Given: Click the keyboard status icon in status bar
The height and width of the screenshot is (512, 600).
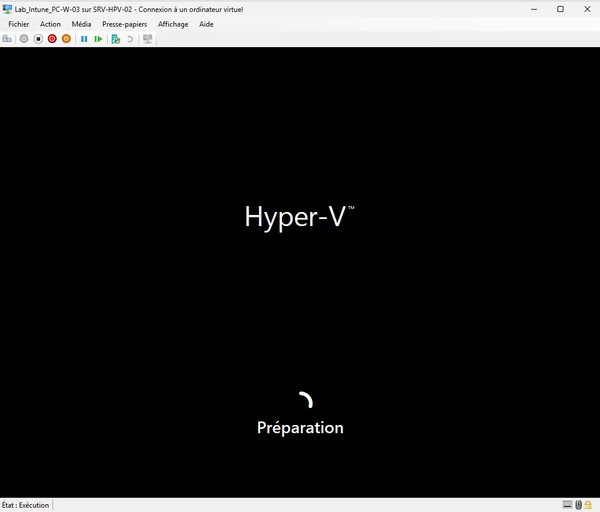Looking at the screenshot, I should [x=567, y=505].
